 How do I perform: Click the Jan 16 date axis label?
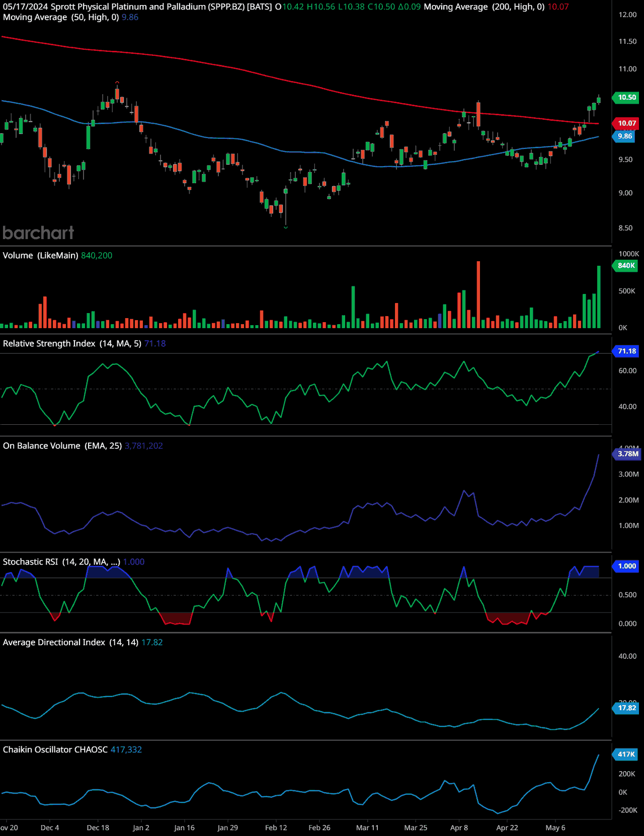[x=184, y=827]
